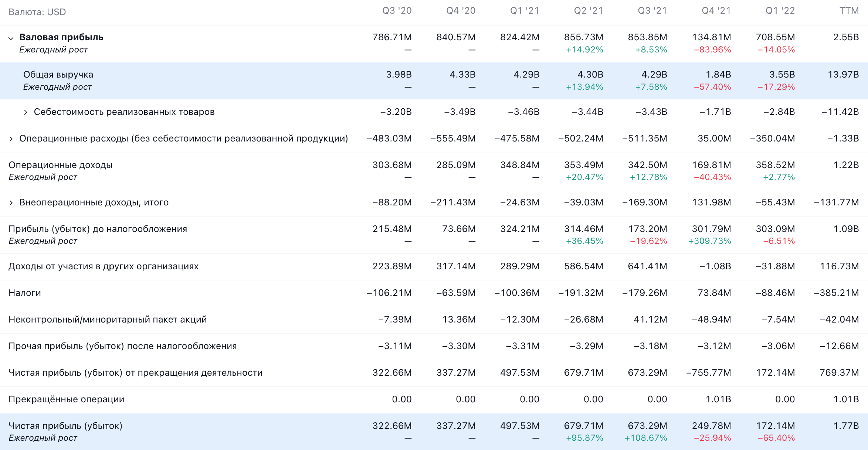Click the Чистая прибыль (убыток) label
Screen dimensions: 868x450
click(x=65, y=426)
